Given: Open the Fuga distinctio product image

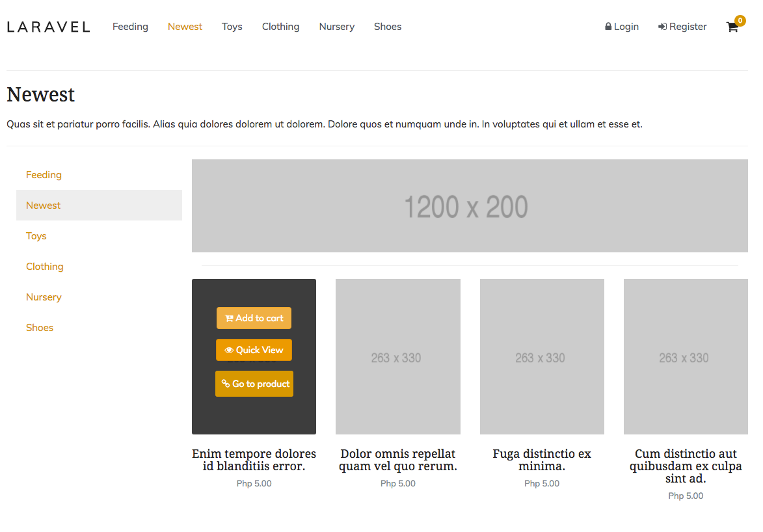Looking at the screenshot, I should tap(542, 357).
